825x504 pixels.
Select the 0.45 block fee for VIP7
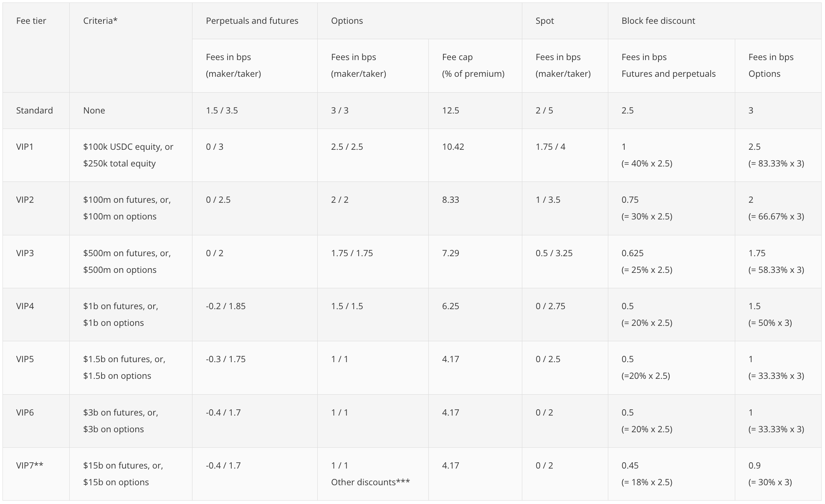pos(630,466)
